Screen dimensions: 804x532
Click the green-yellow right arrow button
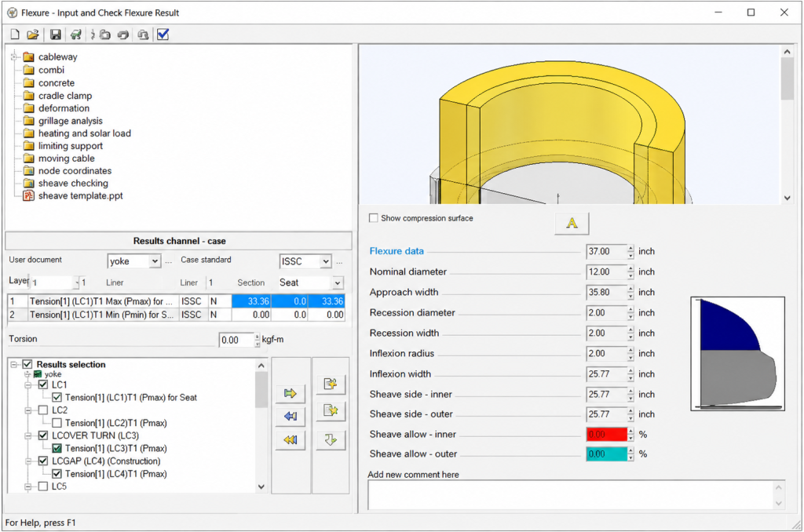[291, 393]
